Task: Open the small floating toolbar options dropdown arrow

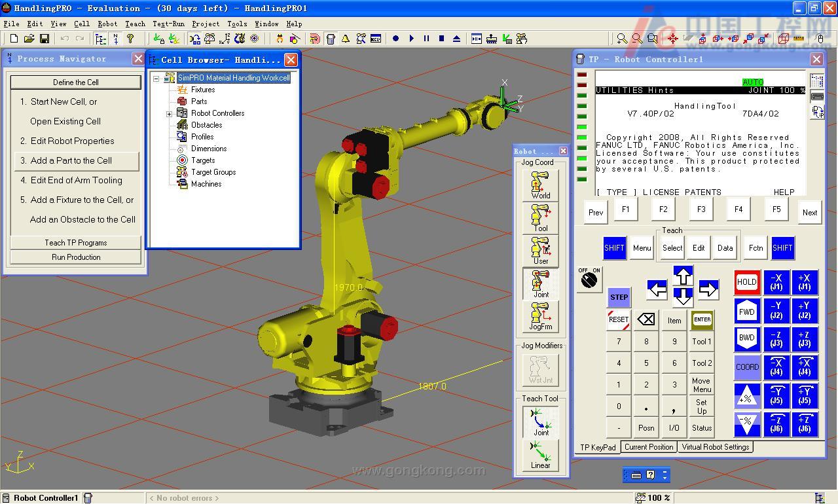Action: [665, 475]
